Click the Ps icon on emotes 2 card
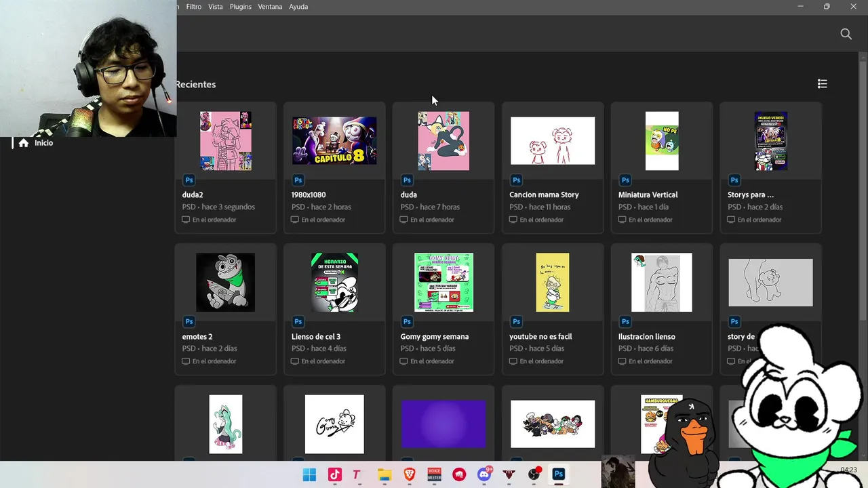 pyautogui.click(x=189, y=322)
